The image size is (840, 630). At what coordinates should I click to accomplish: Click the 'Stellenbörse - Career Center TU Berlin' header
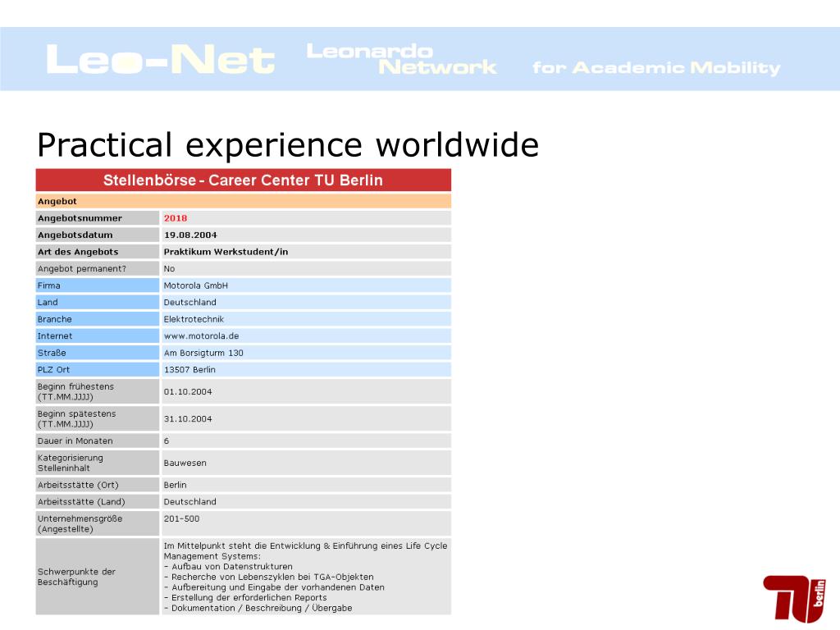(243, 180)
